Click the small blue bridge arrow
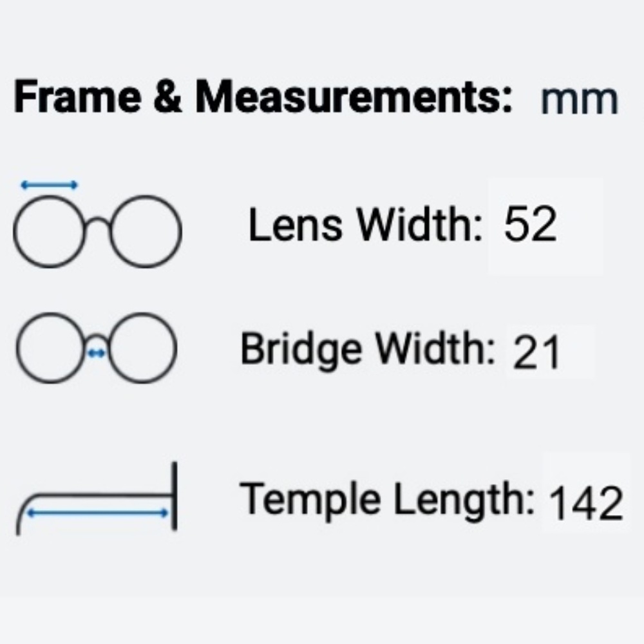Viewport: 644px width, 644px height. click(x=97, y=353)
